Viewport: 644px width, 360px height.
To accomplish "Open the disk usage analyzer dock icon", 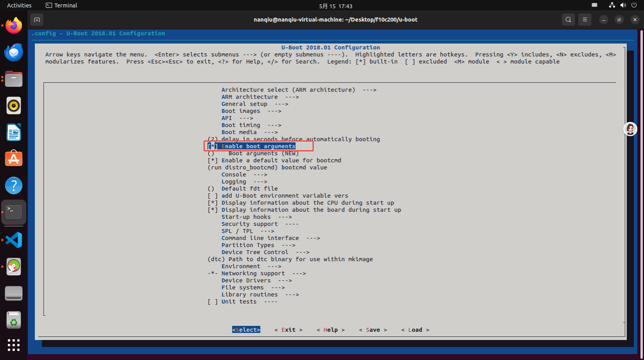I will click(14, 267).
